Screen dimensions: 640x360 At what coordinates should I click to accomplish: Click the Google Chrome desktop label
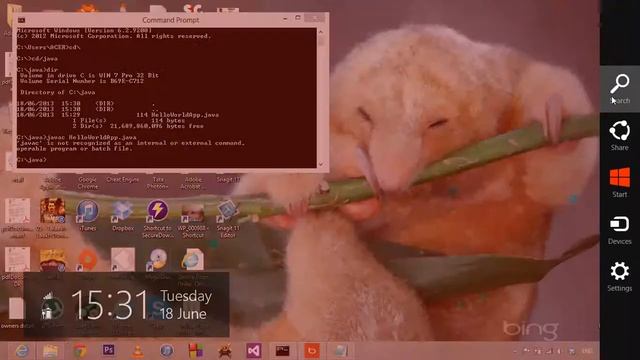point(87,183)
